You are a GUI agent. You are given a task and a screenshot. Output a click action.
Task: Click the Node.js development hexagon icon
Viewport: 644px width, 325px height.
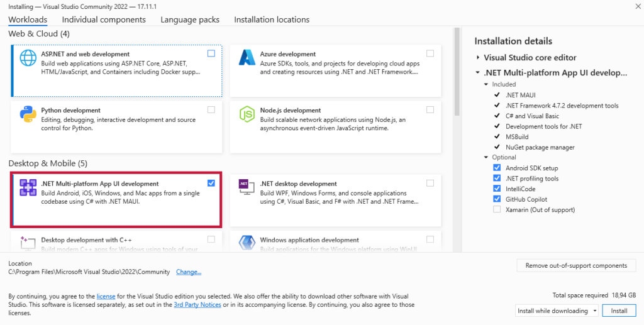[x=247, y=114]
